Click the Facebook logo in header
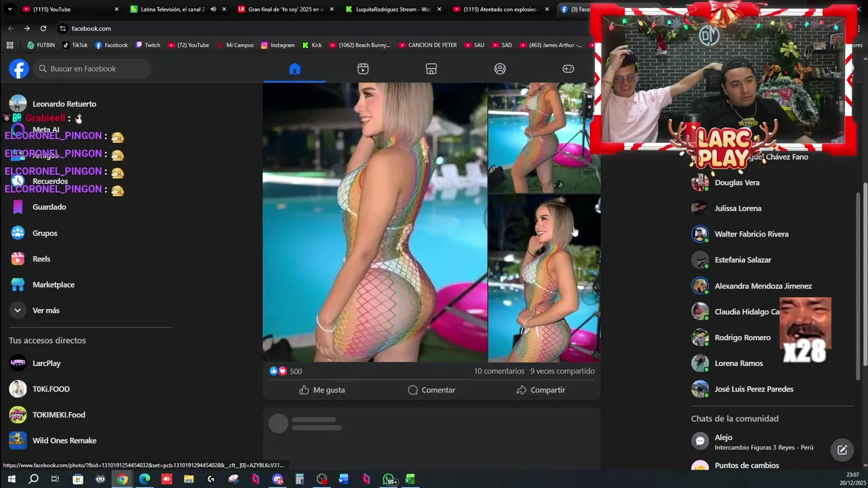The height and width of the screenshot is (488, 868). (x=19, y=68)
